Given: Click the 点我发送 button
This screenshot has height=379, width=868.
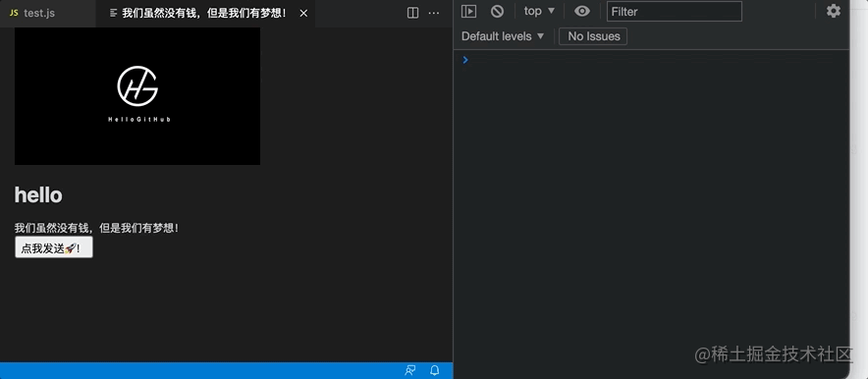Looking at the screenshot, I should [54, 247].
